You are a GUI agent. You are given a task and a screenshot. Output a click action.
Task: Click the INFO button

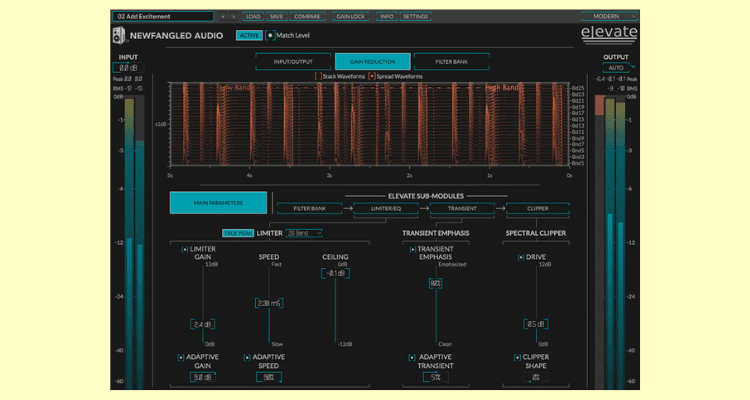[x=386, y=16]
